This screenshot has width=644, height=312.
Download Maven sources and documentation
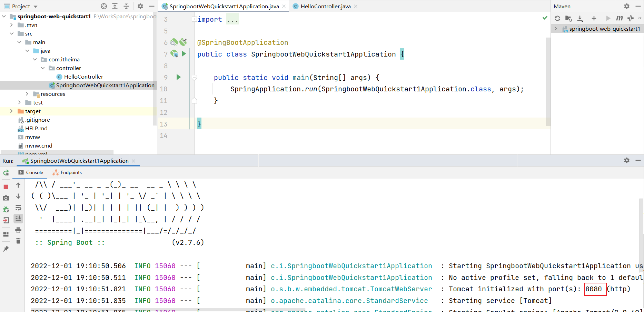click(x=580, y=18)
